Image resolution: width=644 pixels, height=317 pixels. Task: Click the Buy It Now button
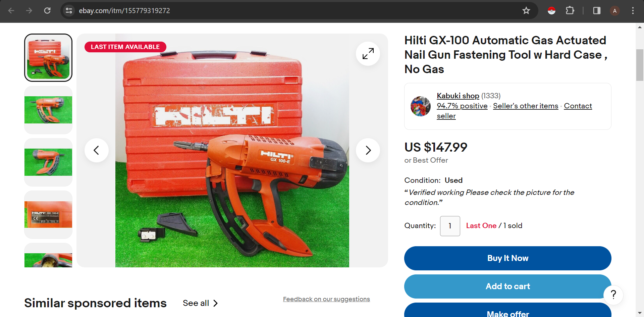tap(507, 258)
